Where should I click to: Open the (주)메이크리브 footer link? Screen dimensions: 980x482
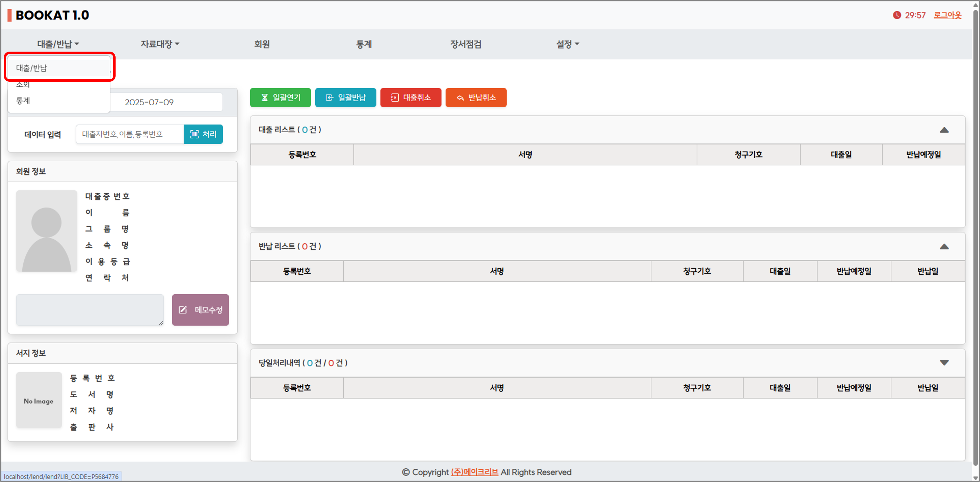pyautogui.click(x=474, y=472)
